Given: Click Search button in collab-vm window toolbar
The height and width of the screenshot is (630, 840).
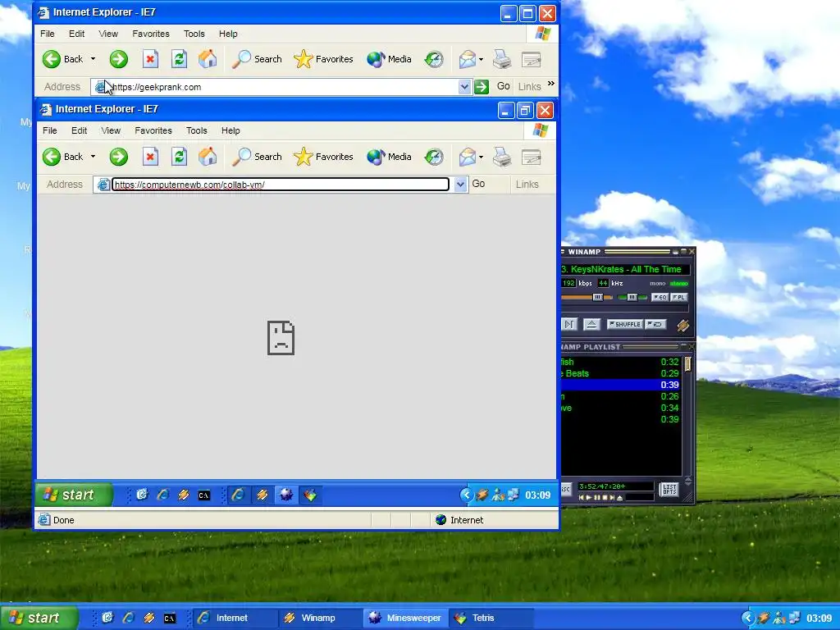Looking at the screenshot, I should [257, 157].
